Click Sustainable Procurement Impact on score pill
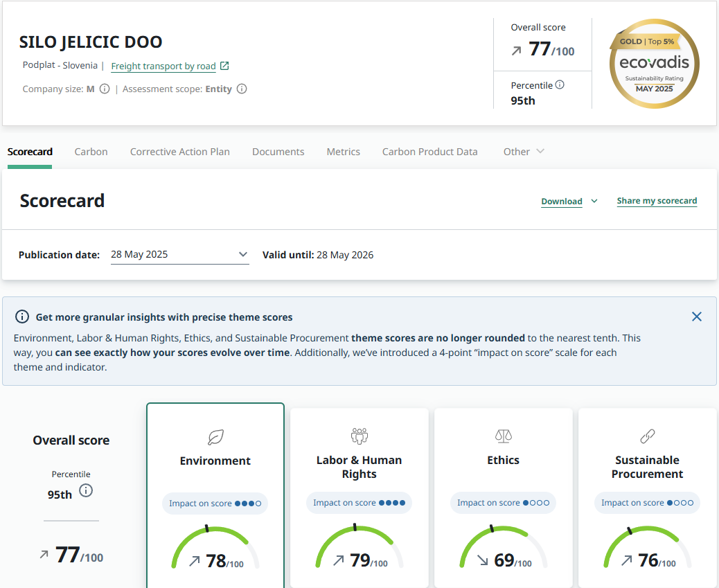This screenshot has width=719, height=588. pos(647,503)
